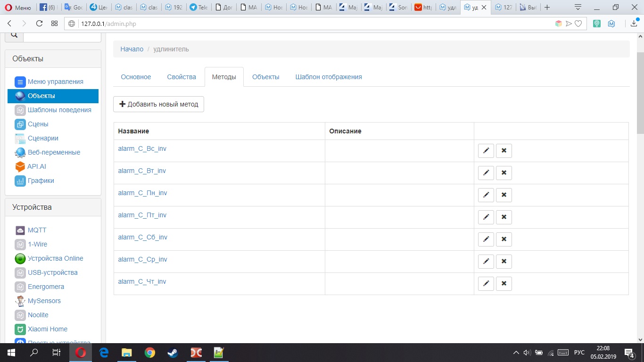Click the sidebar search magnifier icon
This screenshot has height=362, width=644.
(x=14, y=35)
